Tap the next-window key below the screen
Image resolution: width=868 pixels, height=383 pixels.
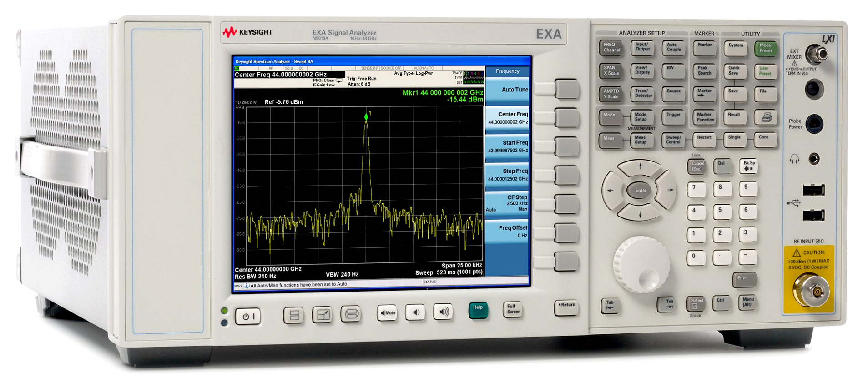[x=351, y=314]
